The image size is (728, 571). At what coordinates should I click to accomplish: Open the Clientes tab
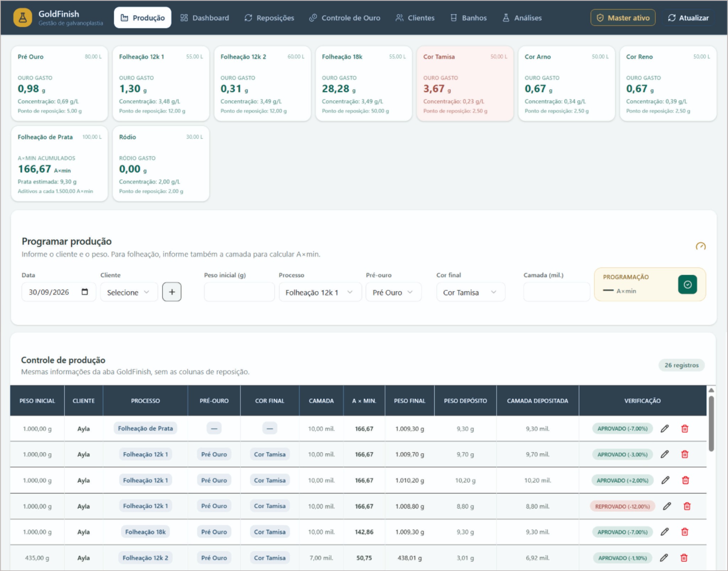point(415,18)
